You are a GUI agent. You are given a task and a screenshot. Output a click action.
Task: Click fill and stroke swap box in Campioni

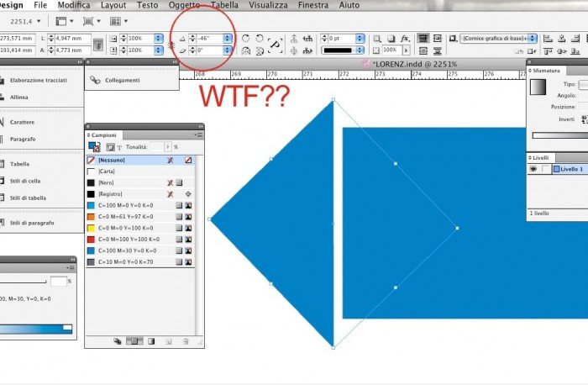(x=94, y=147)
